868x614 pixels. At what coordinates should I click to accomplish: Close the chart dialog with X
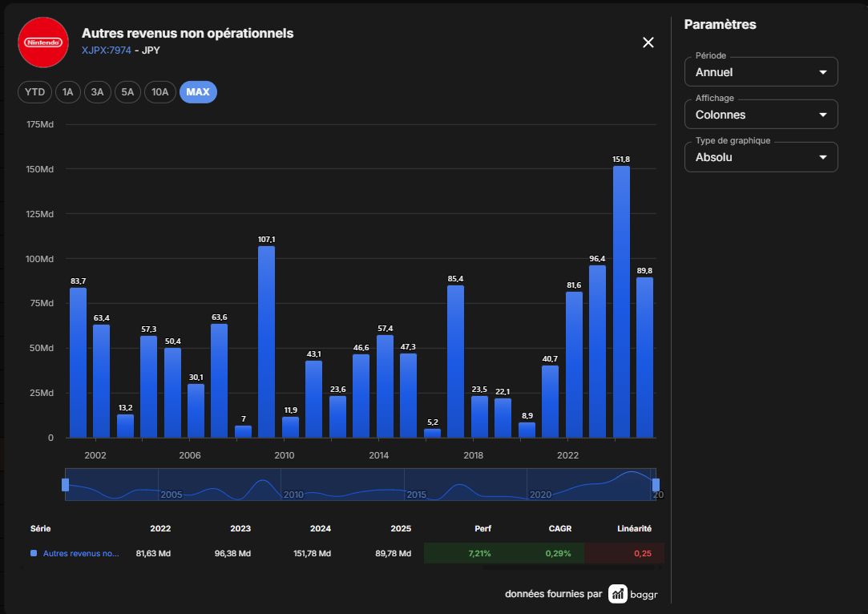(x=648, y=42)
